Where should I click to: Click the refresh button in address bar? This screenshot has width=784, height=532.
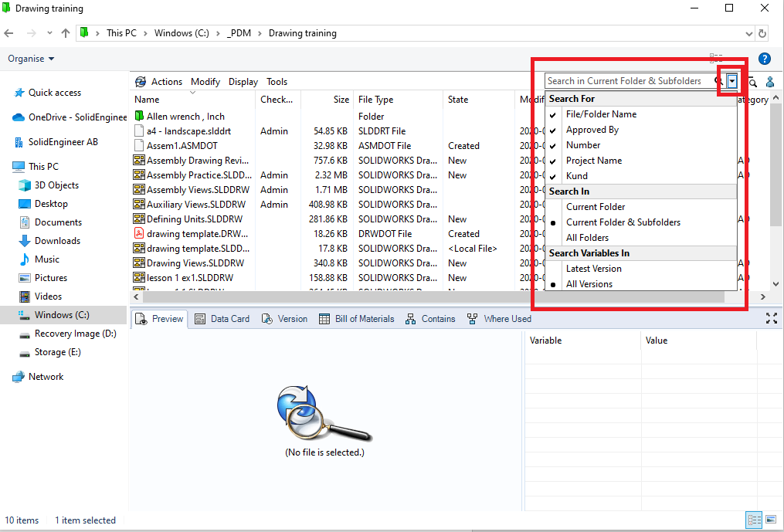762,33
